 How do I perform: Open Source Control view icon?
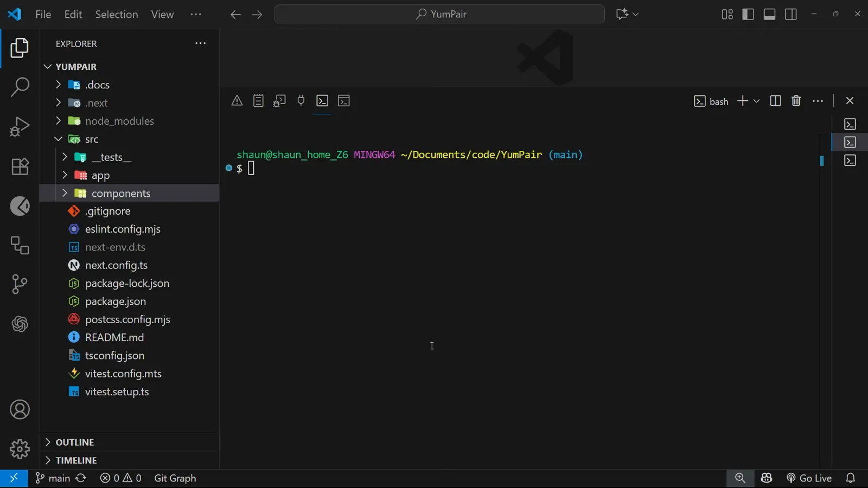point(20,284)
